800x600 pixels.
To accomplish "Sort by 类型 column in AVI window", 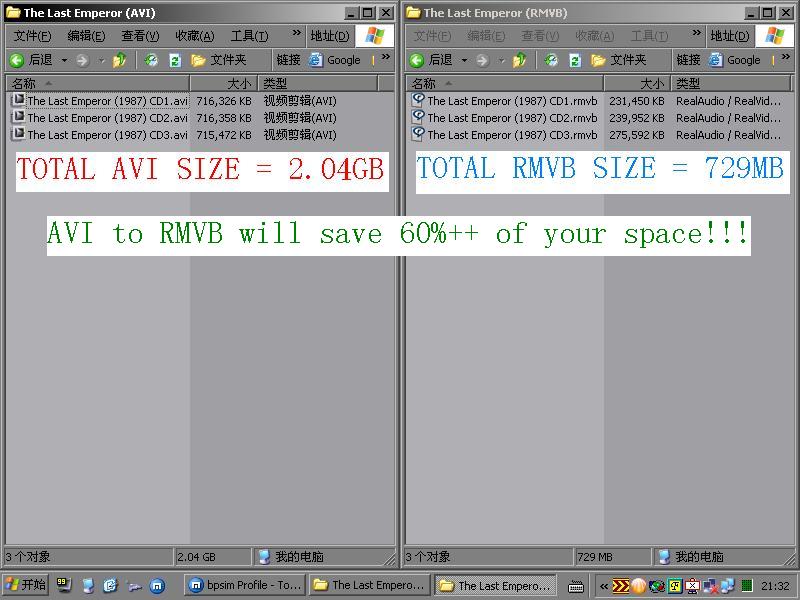I will [318, 83].
